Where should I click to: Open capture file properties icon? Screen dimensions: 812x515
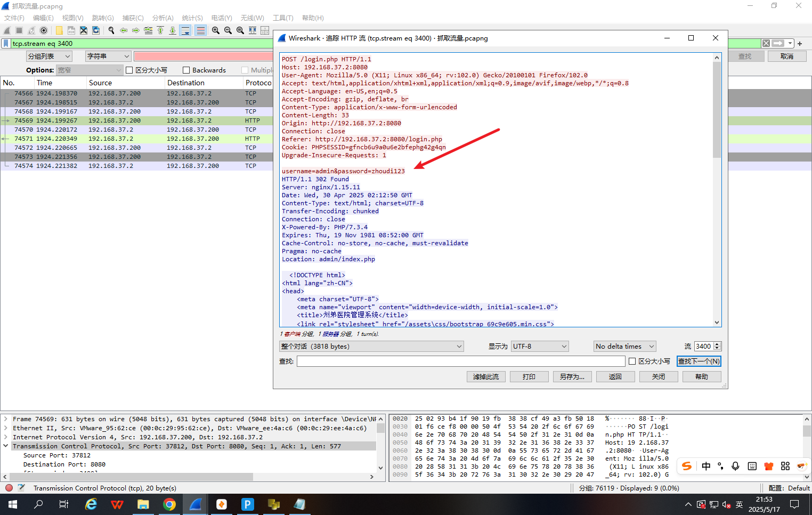(21, 488)
